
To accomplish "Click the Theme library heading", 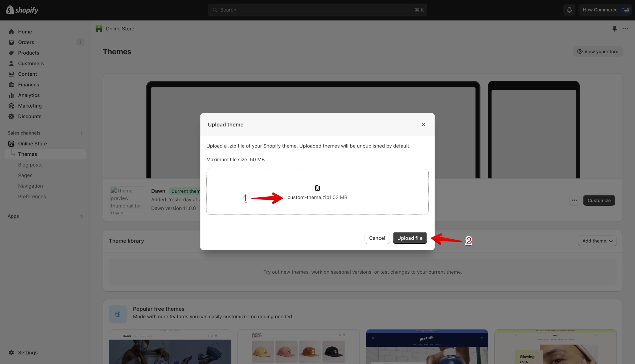I will (x=127, y=241).
